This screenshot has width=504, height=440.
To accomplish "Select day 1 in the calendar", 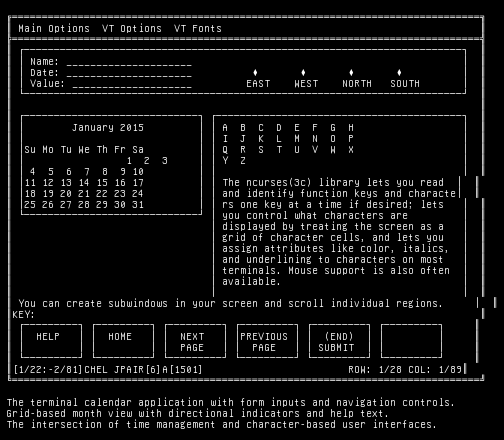I will (x=129, y=161).
